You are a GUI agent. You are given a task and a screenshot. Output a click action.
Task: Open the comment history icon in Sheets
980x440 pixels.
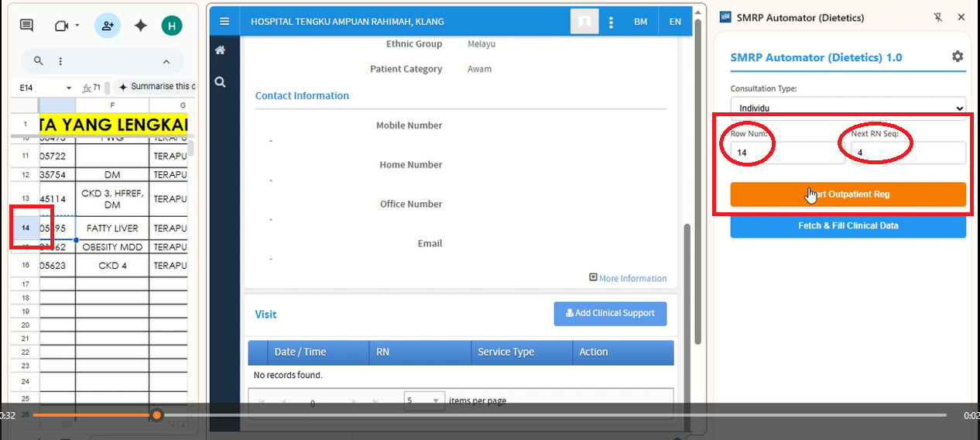click(26, 26)
